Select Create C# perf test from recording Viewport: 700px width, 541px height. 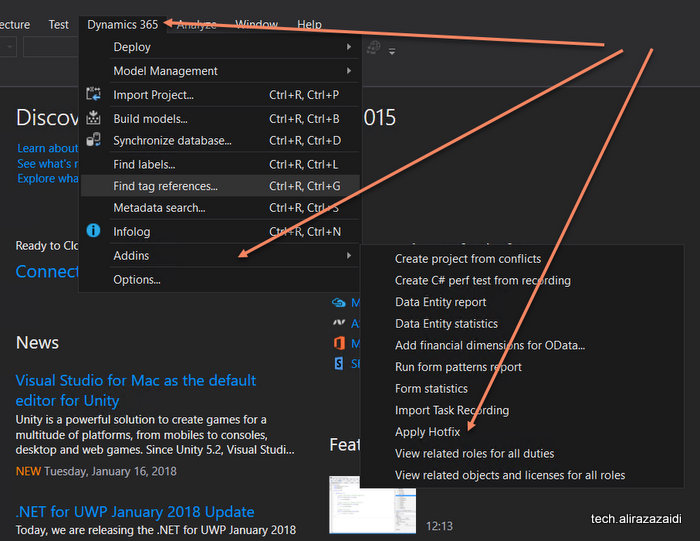tap(522, 280)
